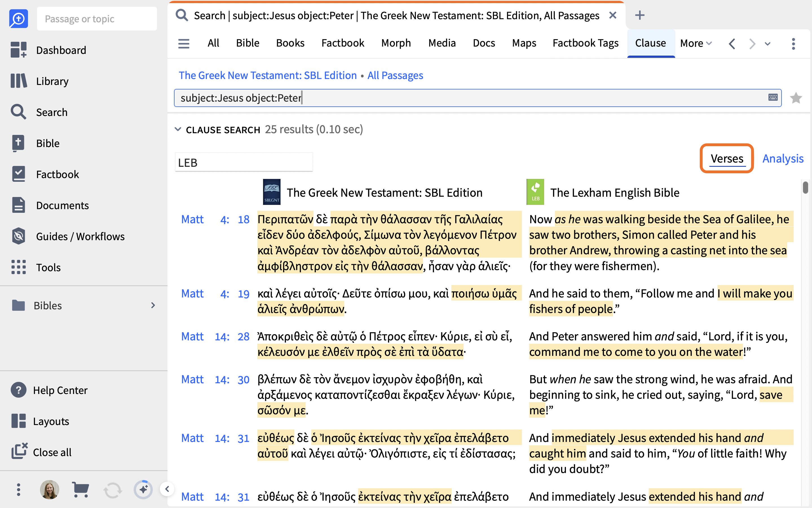Viewport: 812px width, 508px height.
Task: Switch to the Factbook search tab
Action: [x=343, y=43]
